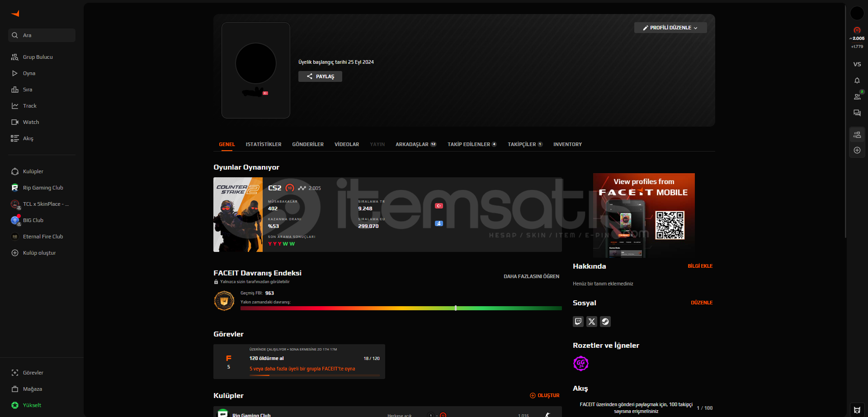Switch to the INVENTORY tab
The image size is (868, 417).
(567, 145)
